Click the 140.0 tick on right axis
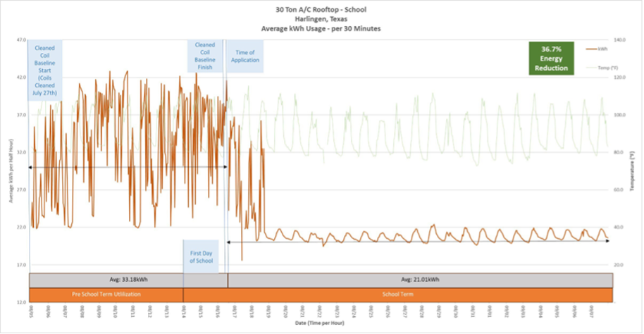 tap(621, 40)
